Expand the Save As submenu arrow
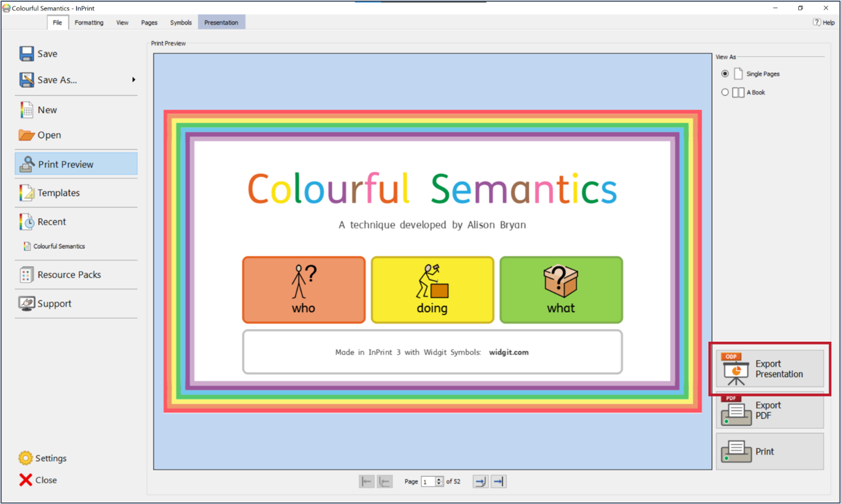841x504 pixels. coord(134,80)
